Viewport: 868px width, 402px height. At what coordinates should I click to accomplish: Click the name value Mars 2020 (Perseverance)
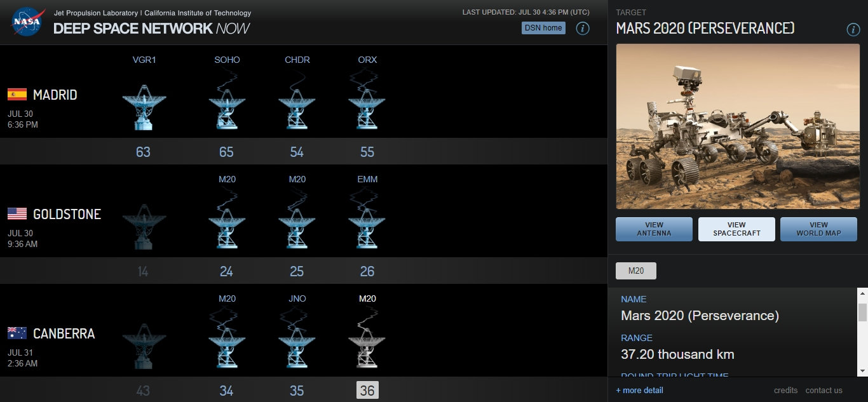(700, 316)
